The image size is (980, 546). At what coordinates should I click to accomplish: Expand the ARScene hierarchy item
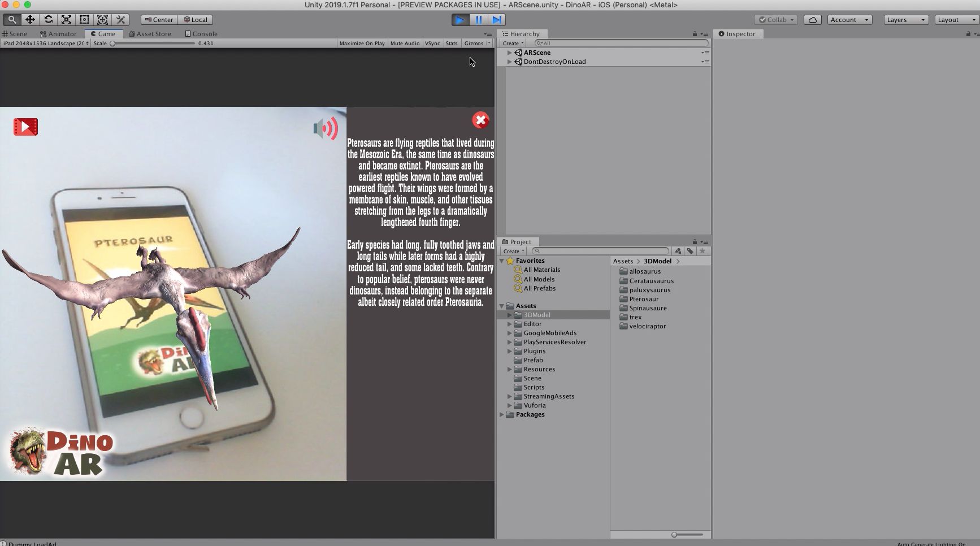(x=509, y=53)
